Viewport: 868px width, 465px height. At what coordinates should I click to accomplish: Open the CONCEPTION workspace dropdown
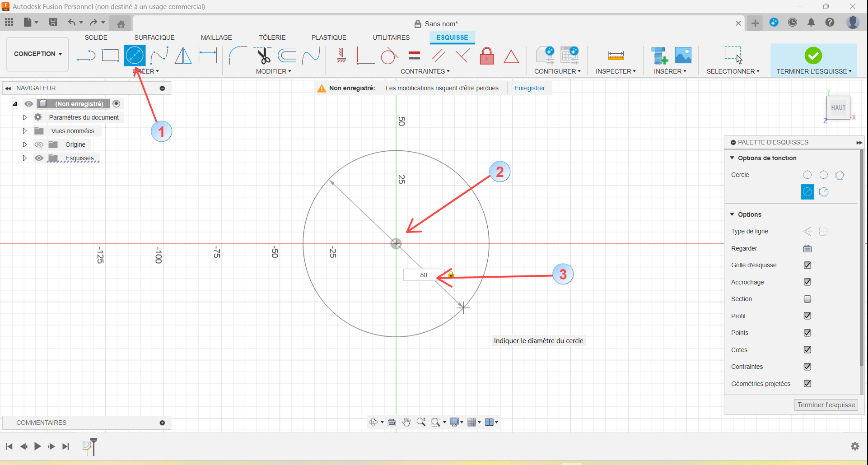(x=37, y=54)
